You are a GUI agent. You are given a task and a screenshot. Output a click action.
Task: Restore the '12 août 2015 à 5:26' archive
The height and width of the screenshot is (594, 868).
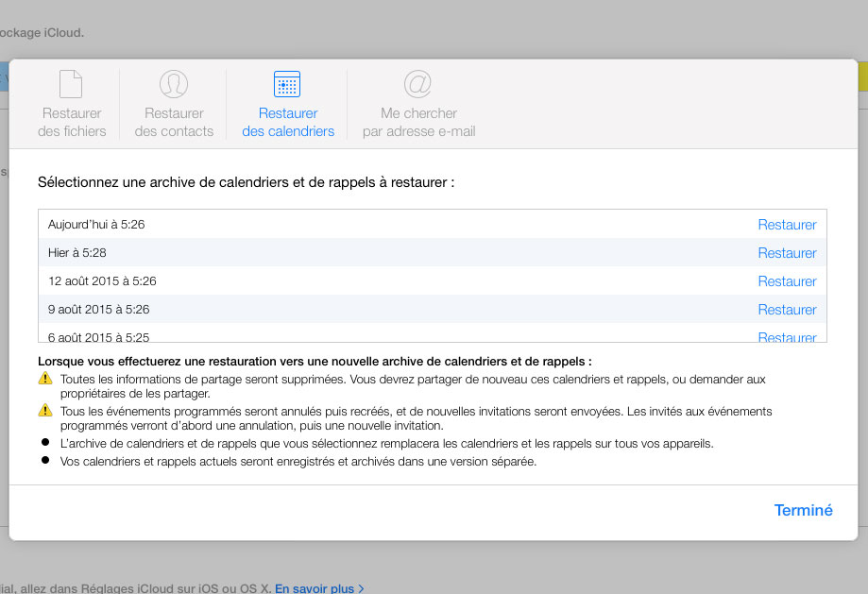pyautogui.click(x=787, y=281)
